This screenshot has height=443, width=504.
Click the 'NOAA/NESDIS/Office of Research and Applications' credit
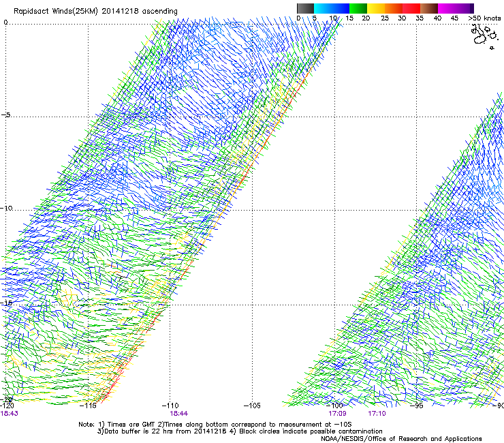(401, 439)
